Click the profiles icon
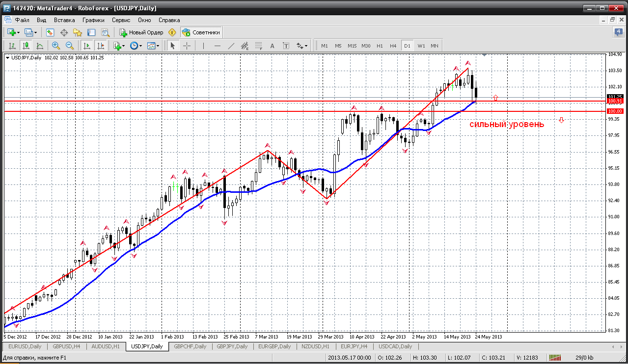 point(28,32)
